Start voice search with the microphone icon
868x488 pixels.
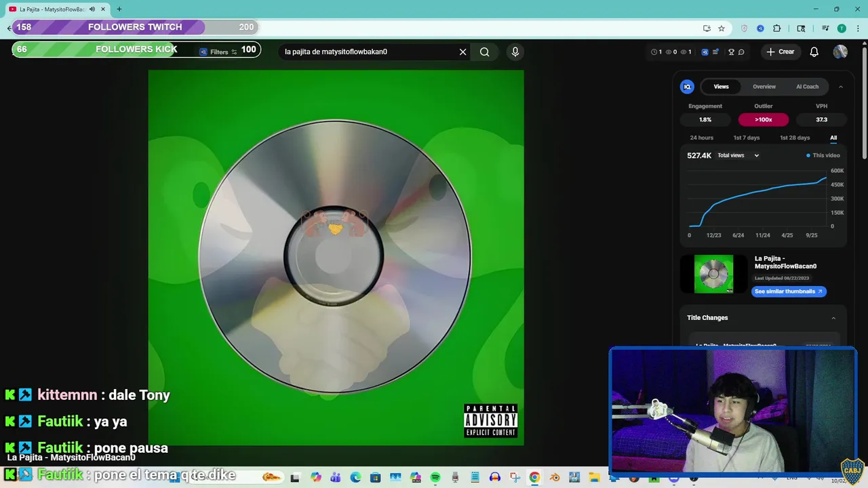click(515, 52)
